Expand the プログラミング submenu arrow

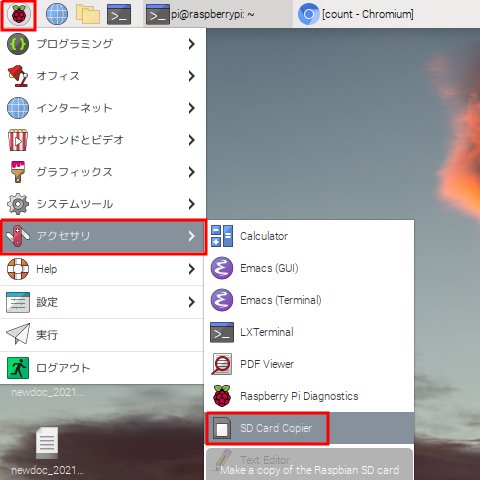click(x=191, y=44)
